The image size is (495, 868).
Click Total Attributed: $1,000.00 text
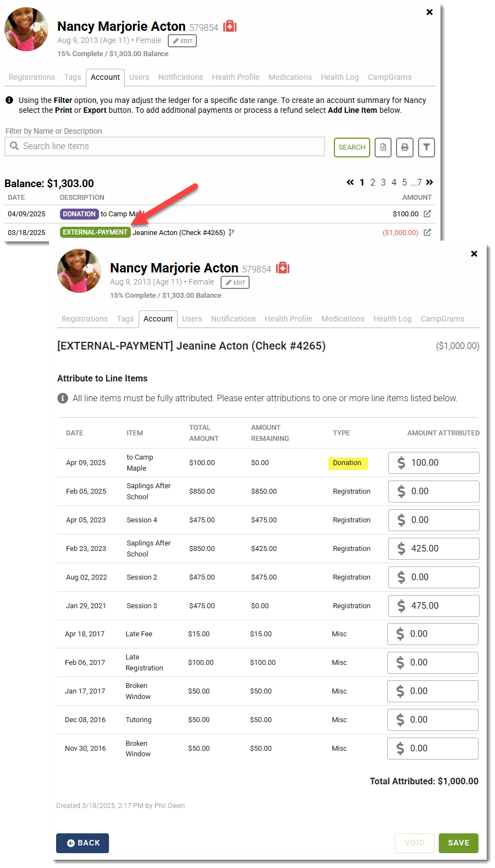click(x=424, y=781)
